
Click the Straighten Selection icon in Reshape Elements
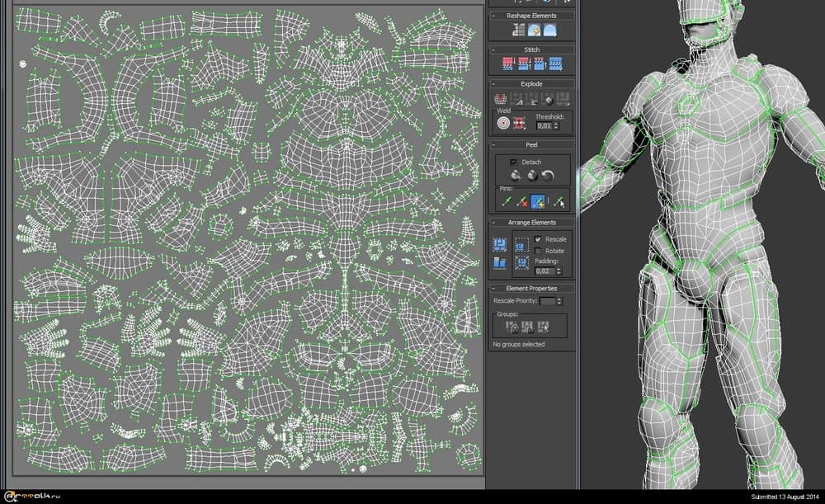pos(518,31)
